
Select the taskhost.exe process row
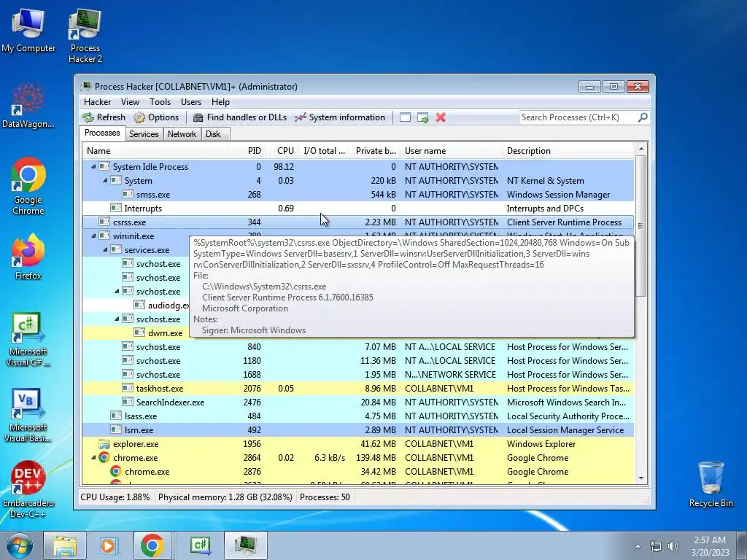coord(357,389)
